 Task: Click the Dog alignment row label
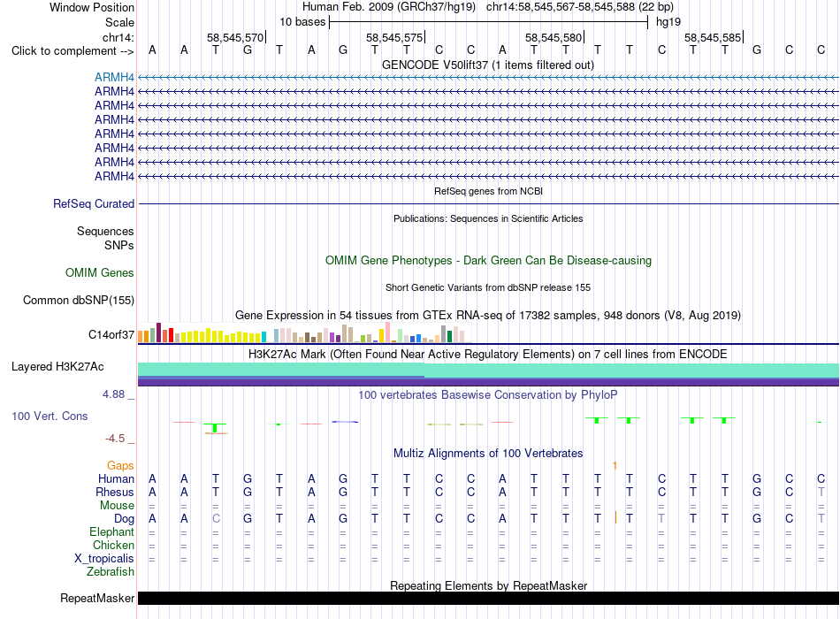point(125,519)
